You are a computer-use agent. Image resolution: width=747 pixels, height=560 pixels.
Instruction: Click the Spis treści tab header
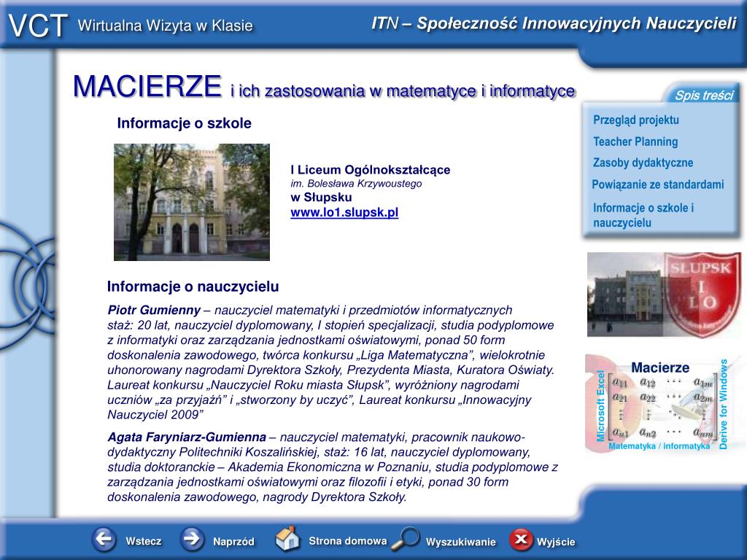click(x=704, y=96)
